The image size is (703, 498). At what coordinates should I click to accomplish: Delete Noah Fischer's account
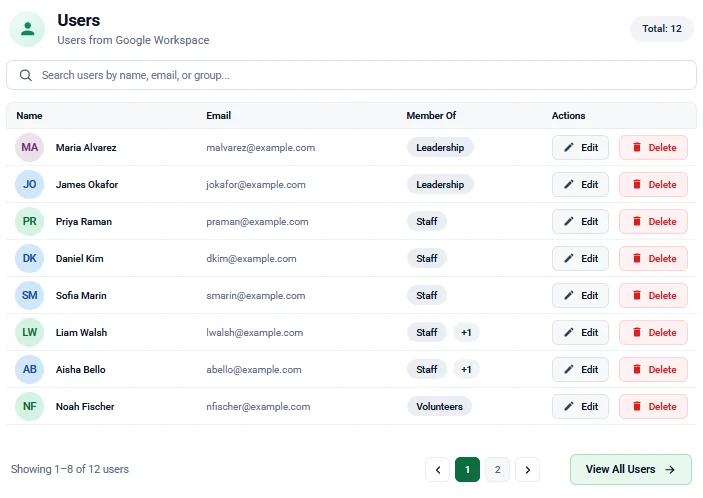coord(653,407)
